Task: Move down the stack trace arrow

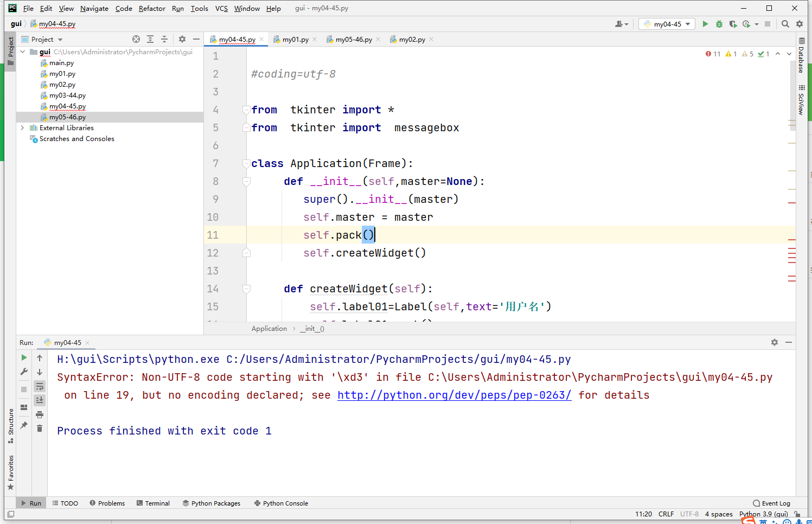Action: [40, 372]
